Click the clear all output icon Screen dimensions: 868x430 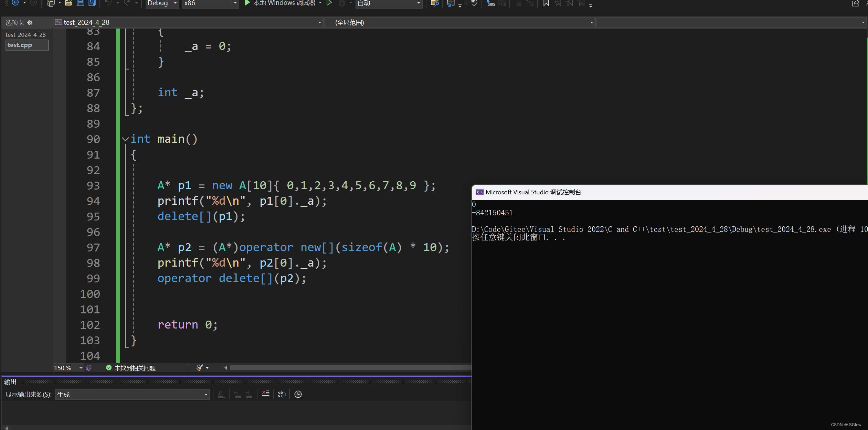(x=266, y=394)
